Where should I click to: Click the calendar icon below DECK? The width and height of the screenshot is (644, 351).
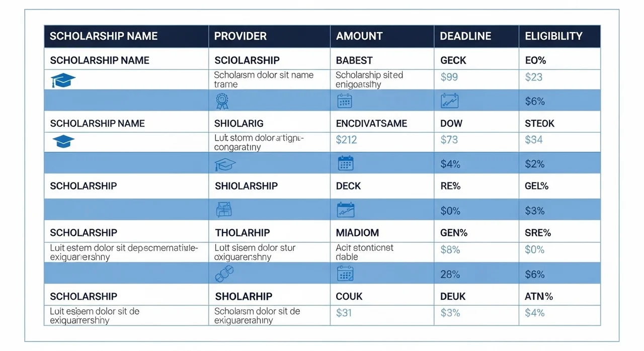click(x=346, y=209)
